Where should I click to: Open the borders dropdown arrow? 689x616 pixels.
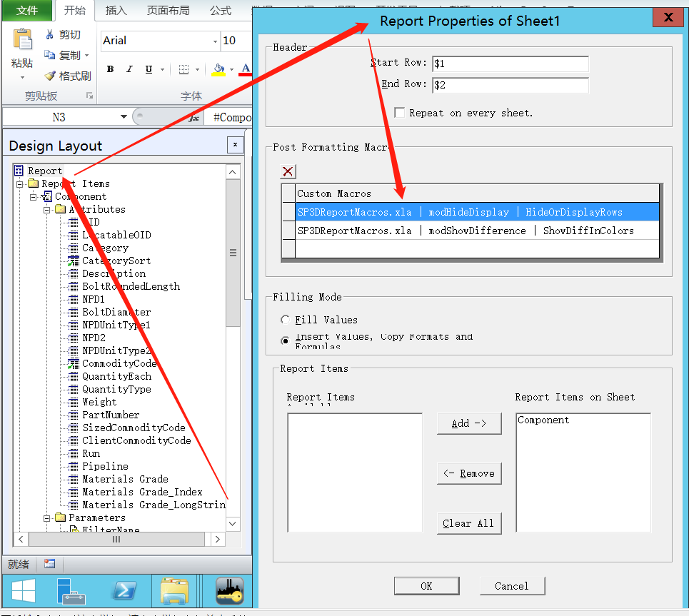click(197, 69)
